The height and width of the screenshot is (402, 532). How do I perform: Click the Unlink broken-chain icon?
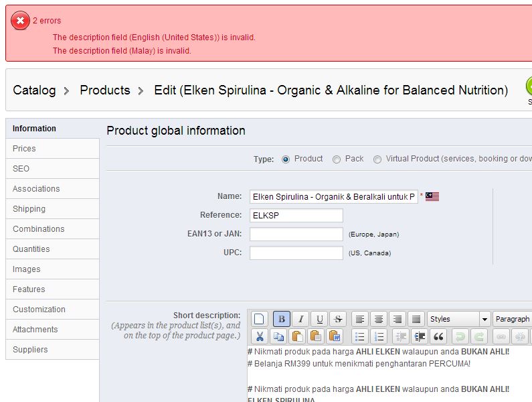tap(520, 337)
